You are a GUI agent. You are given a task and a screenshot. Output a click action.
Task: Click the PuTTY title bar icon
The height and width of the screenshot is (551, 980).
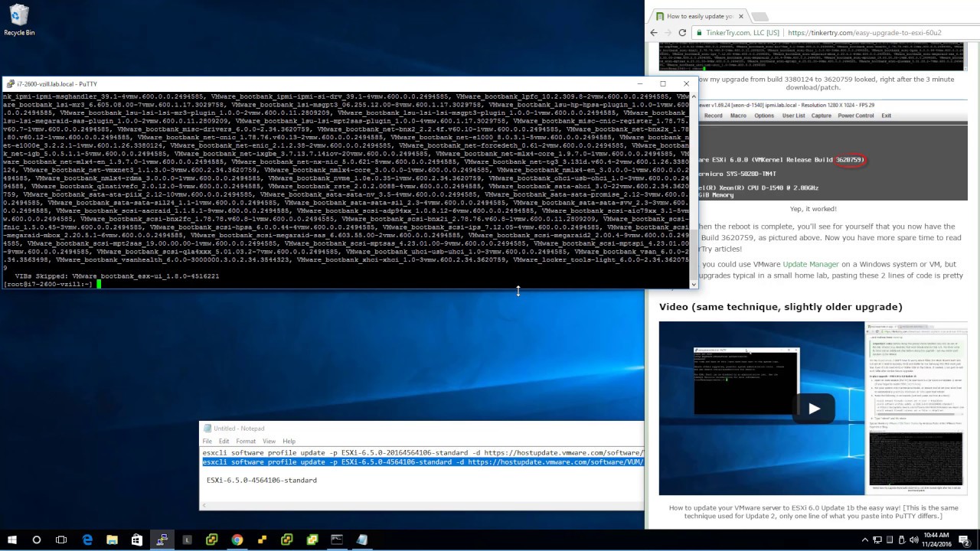click(10, 83)
